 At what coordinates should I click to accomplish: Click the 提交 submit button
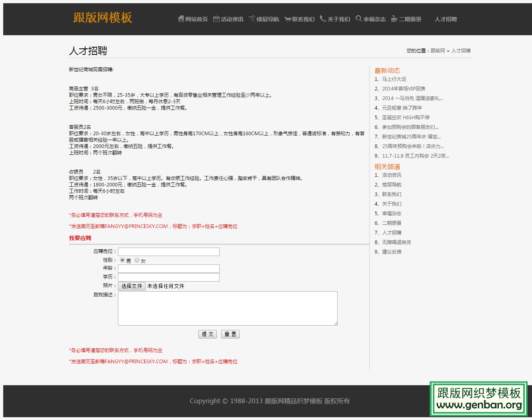click(x=208, y=334)
